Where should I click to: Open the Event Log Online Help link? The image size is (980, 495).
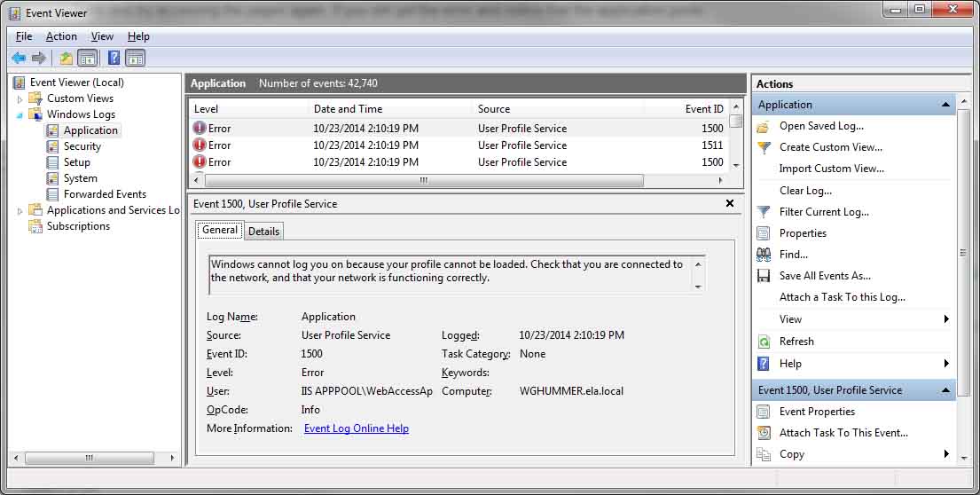tap(356, 428)
